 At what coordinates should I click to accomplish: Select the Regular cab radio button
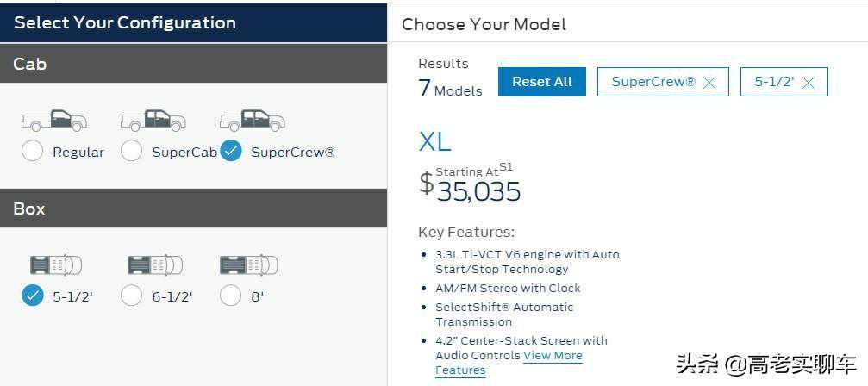[x=32, y=152]
